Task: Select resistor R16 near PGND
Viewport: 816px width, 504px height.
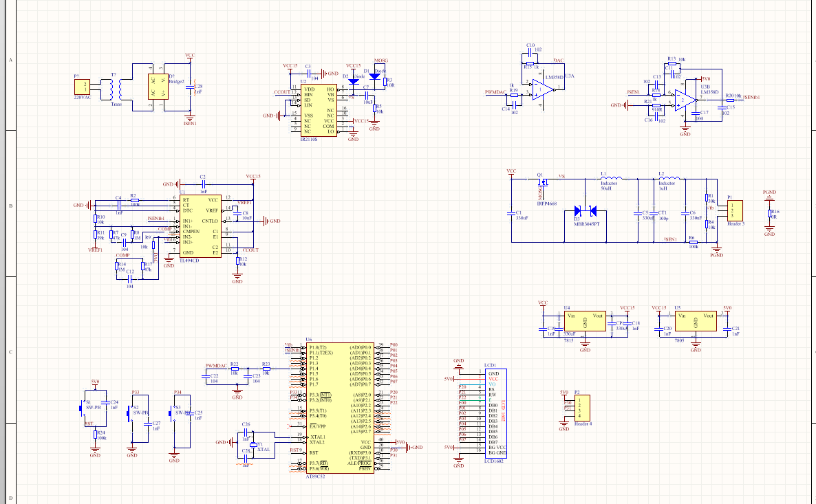Action: click(769, 213)
